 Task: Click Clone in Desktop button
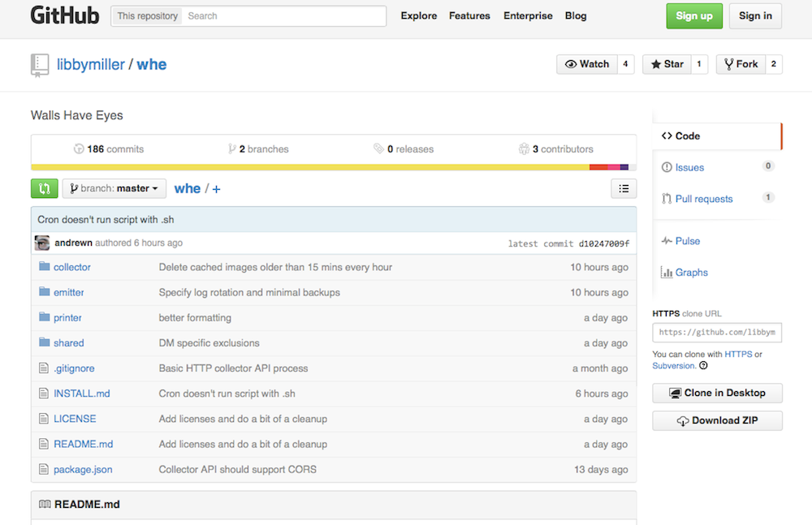pos(717,393)
